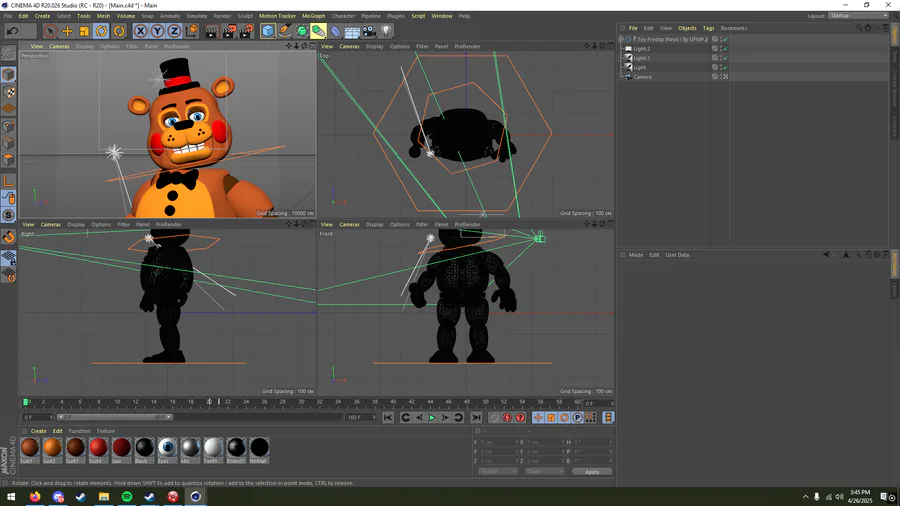
Task: Toggle the X axis lock
Action: click(x=140, y=31)
